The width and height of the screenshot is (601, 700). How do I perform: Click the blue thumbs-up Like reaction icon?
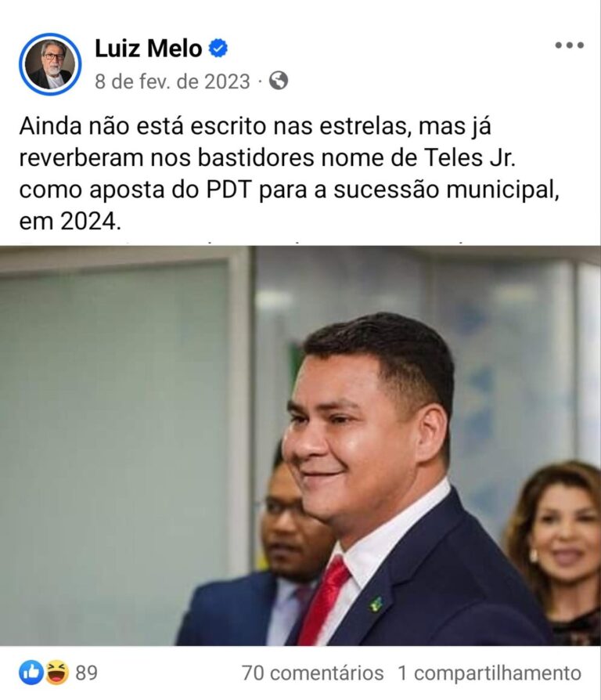pyautogui.click(x=31, y=673)
